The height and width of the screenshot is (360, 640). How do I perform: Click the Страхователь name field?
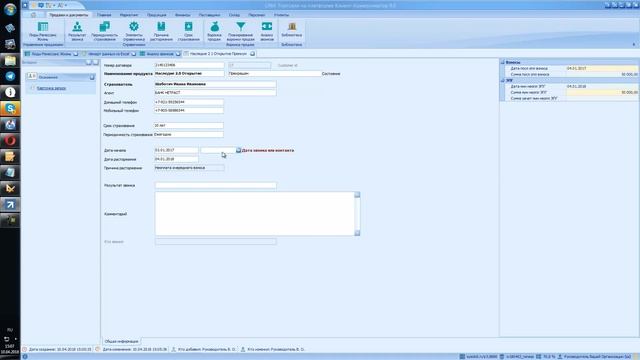pos(216,84)
